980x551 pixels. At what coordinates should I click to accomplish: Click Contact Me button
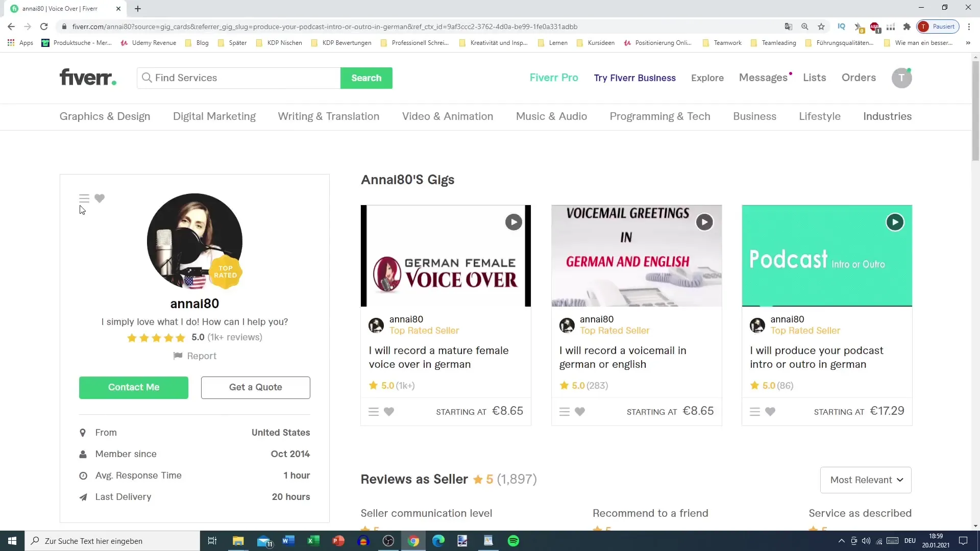pyautogui.click(x=134, y=387)
